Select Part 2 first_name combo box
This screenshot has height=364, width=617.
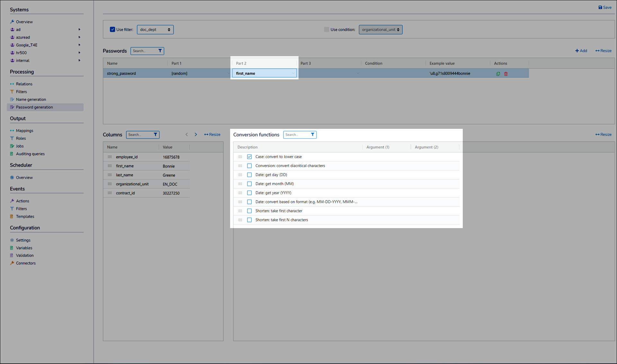264,73
